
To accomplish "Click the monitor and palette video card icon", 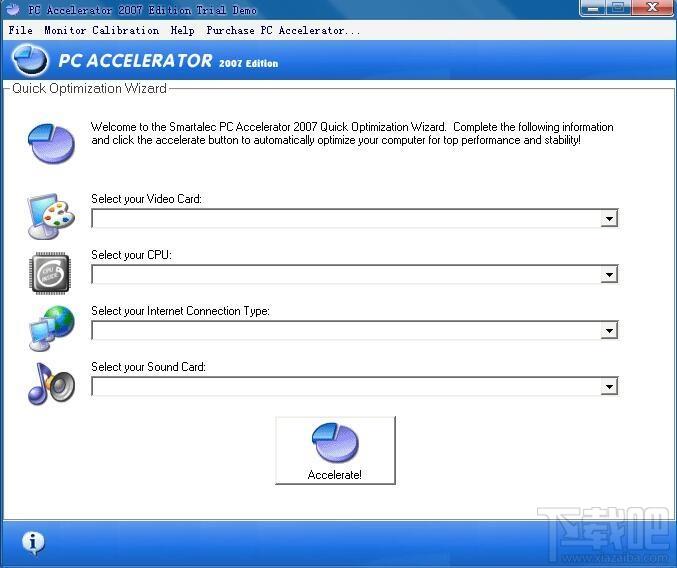I will [x=51, y=216].
